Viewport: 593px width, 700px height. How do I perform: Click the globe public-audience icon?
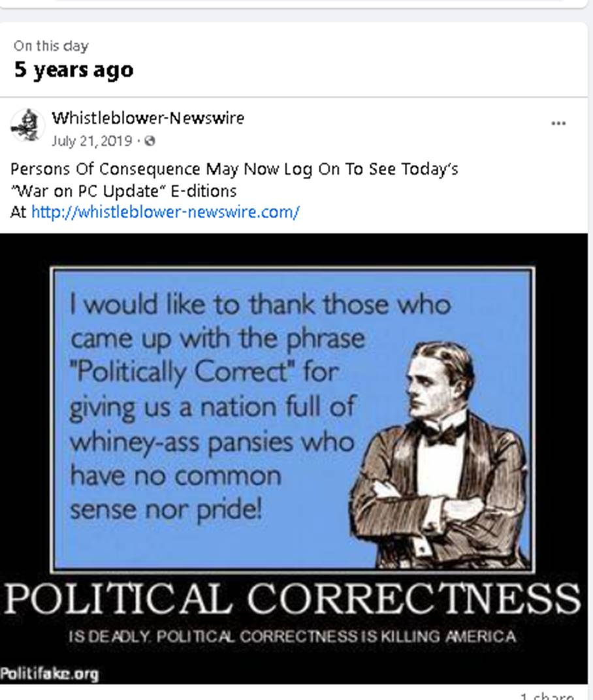(150, 141)
